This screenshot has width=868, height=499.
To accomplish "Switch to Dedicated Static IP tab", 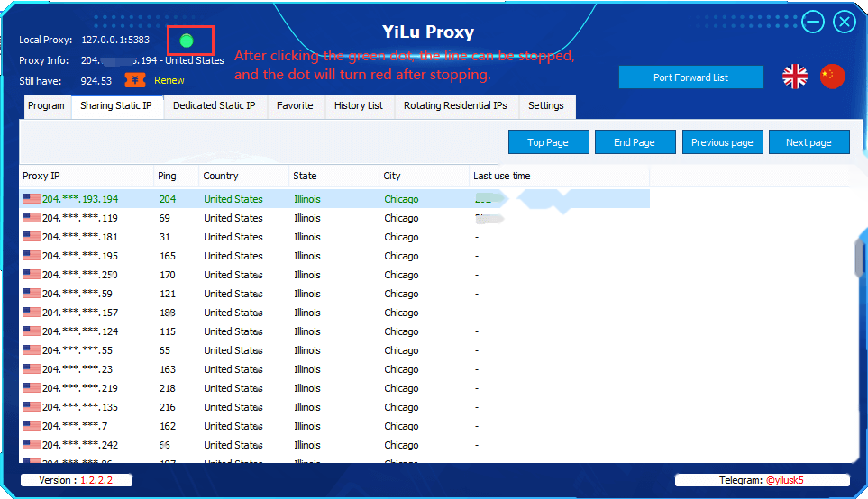I will point(215,106).
